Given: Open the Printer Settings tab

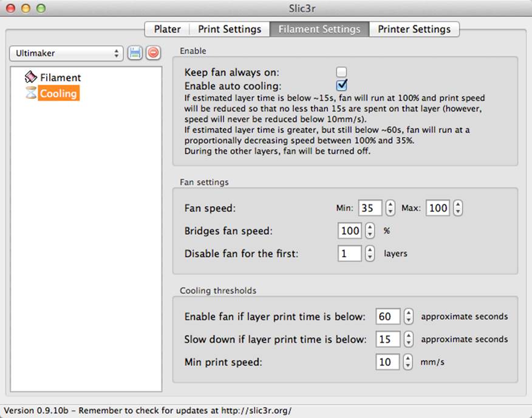Looking at the screenshot, I should [x=414, y=29].
